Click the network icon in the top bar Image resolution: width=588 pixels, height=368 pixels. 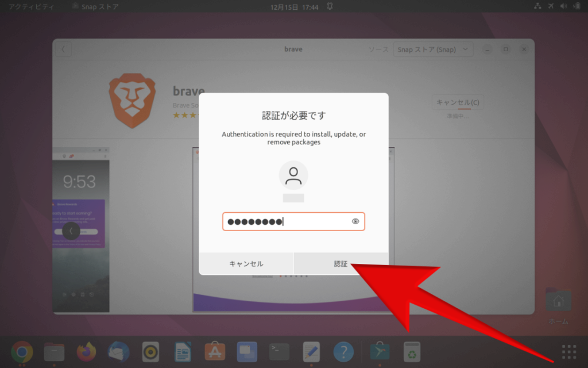coord(537,6)
